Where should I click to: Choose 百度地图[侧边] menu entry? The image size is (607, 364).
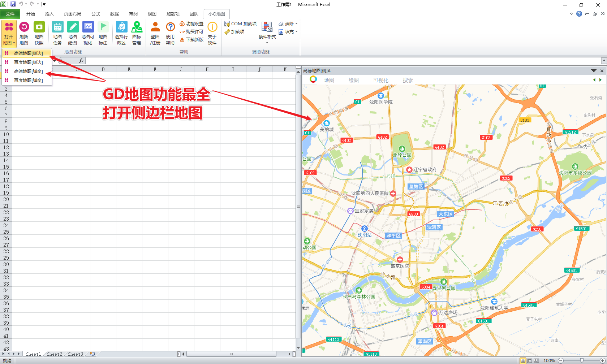click(x=27, y=62)
